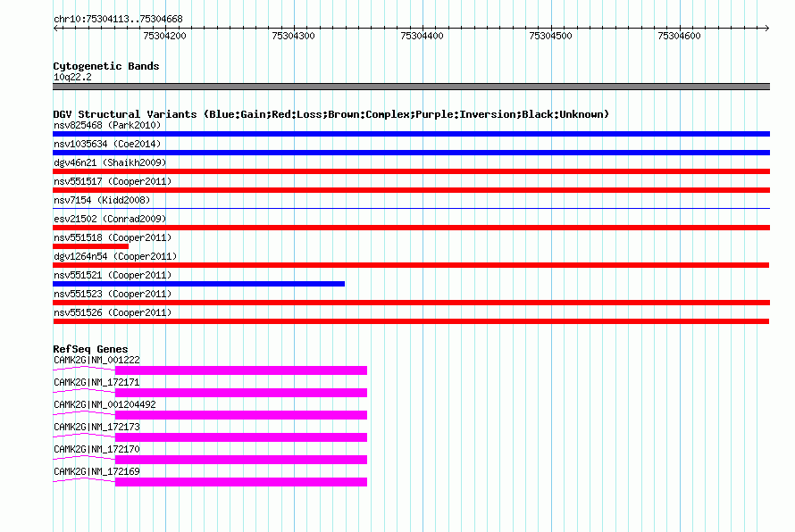Click the thin blue line for nsv7154
The image size is (795, 532).
click(411, 208)
